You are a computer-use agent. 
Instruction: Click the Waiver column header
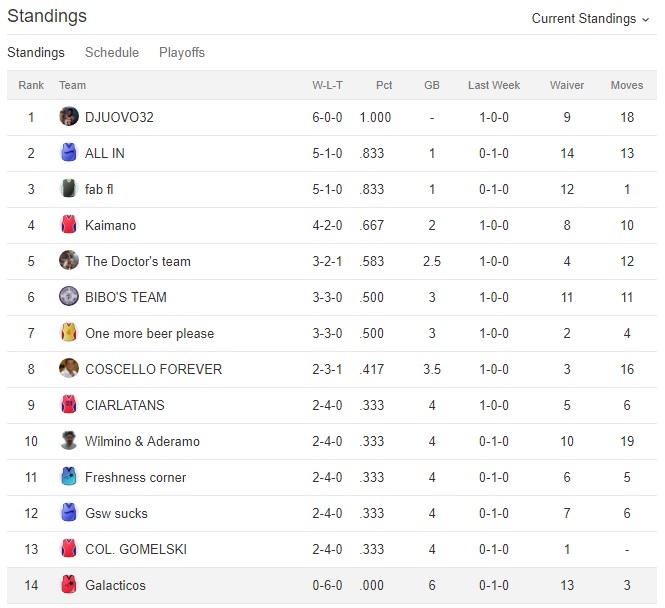tap(567, 85)
